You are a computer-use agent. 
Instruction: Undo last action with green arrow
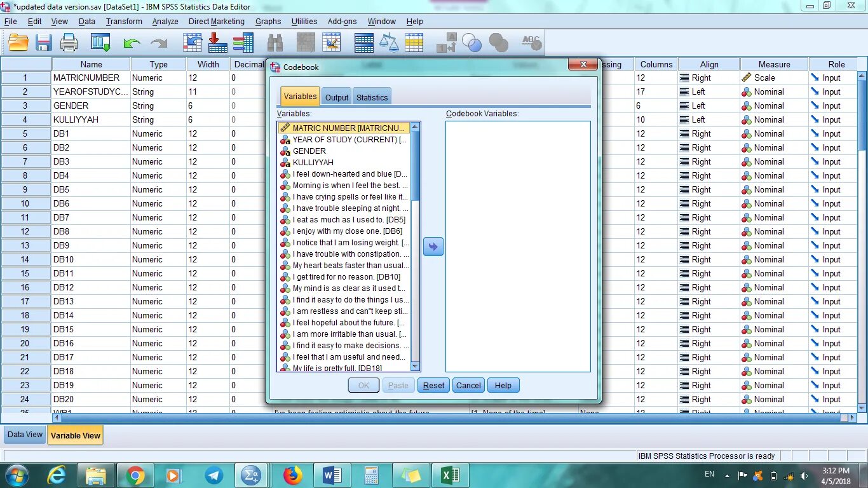tap(132, 43)
